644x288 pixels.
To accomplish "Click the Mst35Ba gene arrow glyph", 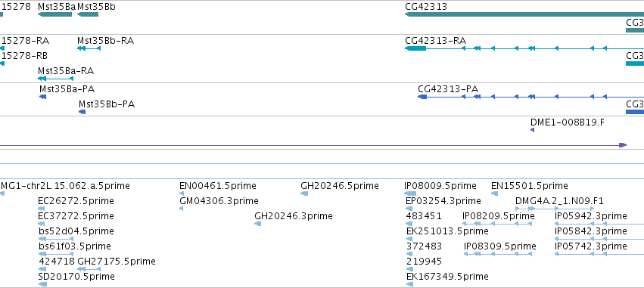I will (x=54, y=14).
